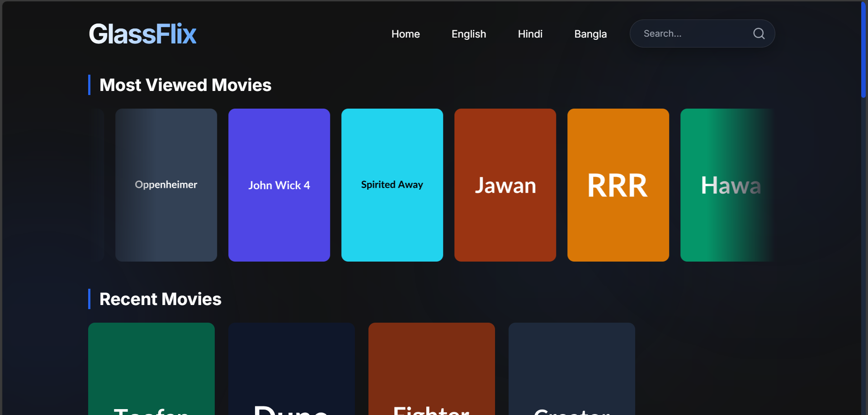The height and width of the screenshot is (415, 868).
Task: Click the Jawan movie poster
Action: (505, 185)
